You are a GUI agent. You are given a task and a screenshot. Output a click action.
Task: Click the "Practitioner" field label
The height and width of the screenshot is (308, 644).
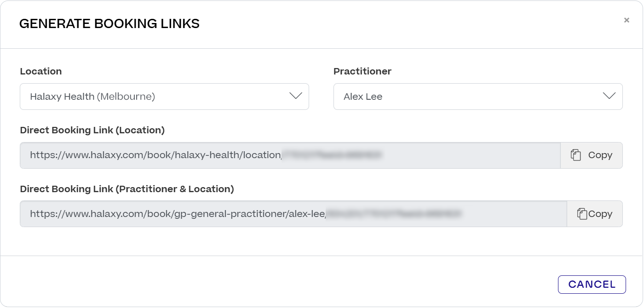coord(362,71)
